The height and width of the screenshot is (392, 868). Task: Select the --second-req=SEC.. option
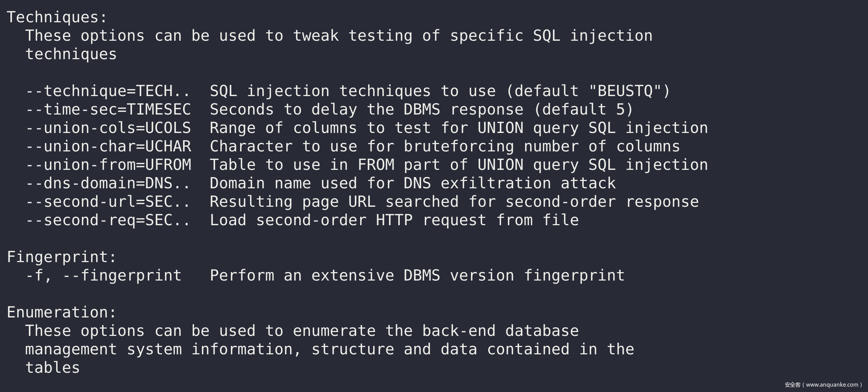(x=108, y=220)
